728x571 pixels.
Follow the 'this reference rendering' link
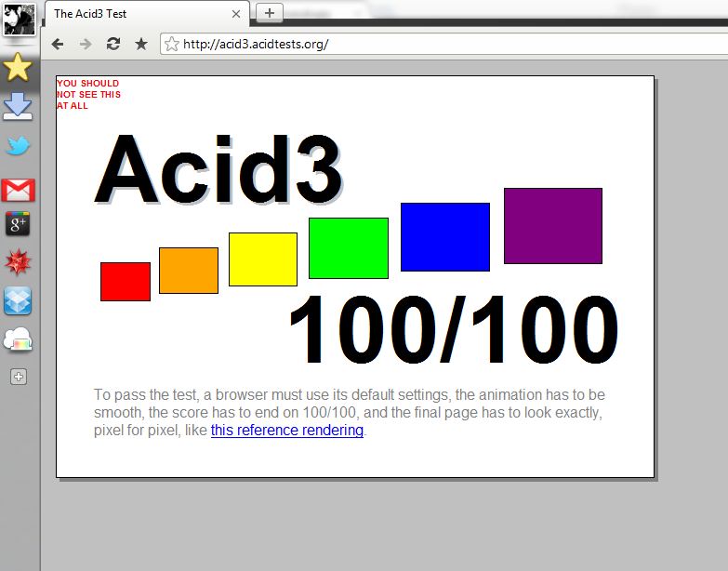click(286, 431)
